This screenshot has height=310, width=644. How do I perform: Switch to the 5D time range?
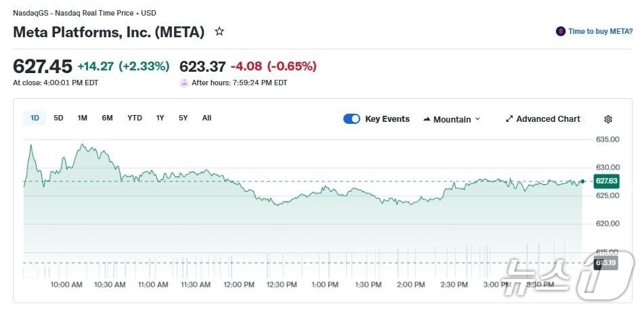pos(58,118)
